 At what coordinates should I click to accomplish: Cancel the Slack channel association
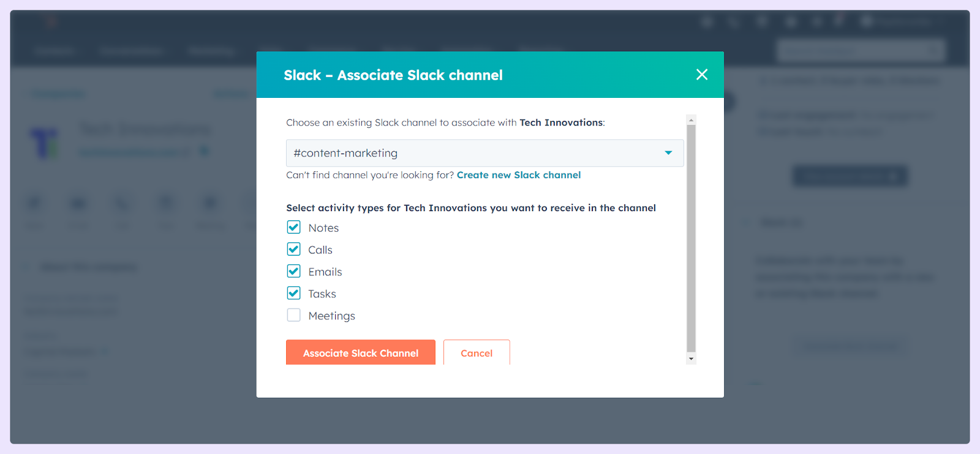pyautogui.click(x=477, y=352)
